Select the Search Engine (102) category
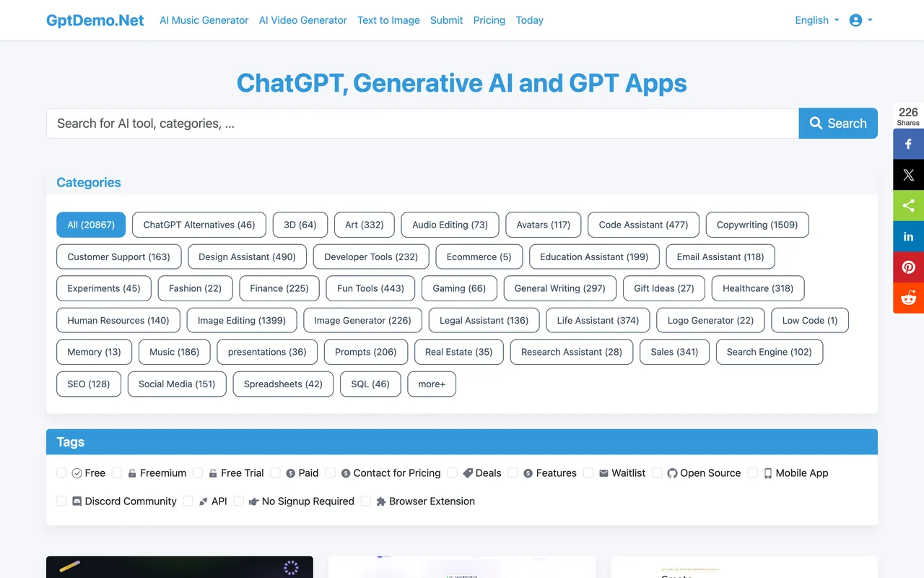Screen dimensions: 924x578 [x=770, y=352]
